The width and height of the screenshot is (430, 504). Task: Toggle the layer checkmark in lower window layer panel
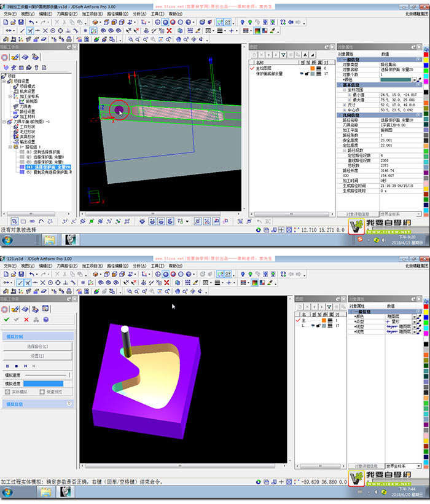pos(298,320)
